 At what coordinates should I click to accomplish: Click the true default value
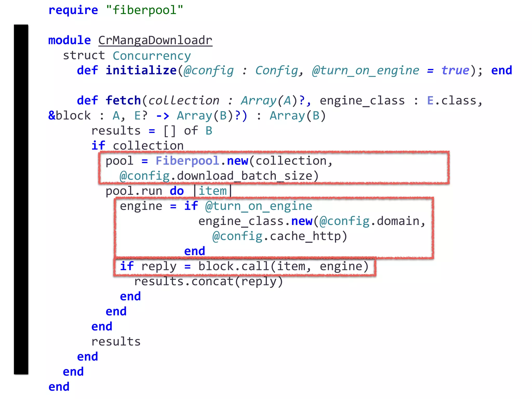click(455, 70)
